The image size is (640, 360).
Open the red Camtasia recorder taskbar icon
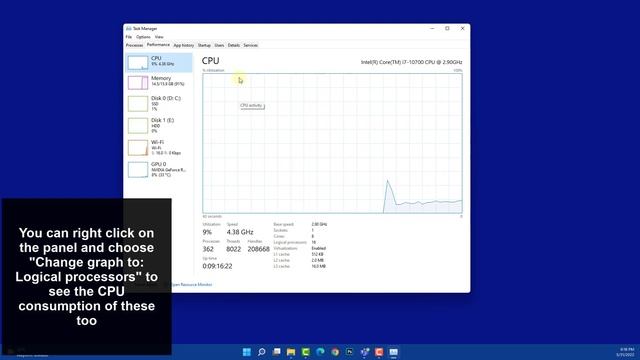click(x=379, y=352)
